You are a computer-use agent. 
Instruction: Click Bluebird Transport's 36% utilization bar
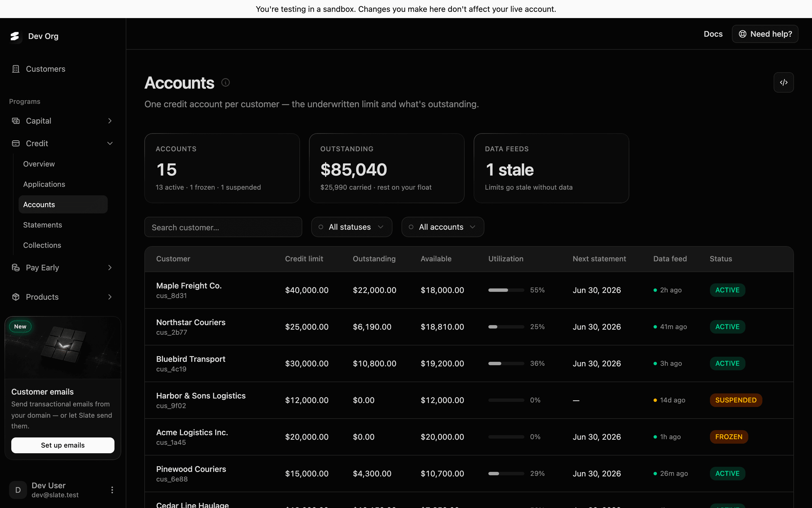click(506, 364)
